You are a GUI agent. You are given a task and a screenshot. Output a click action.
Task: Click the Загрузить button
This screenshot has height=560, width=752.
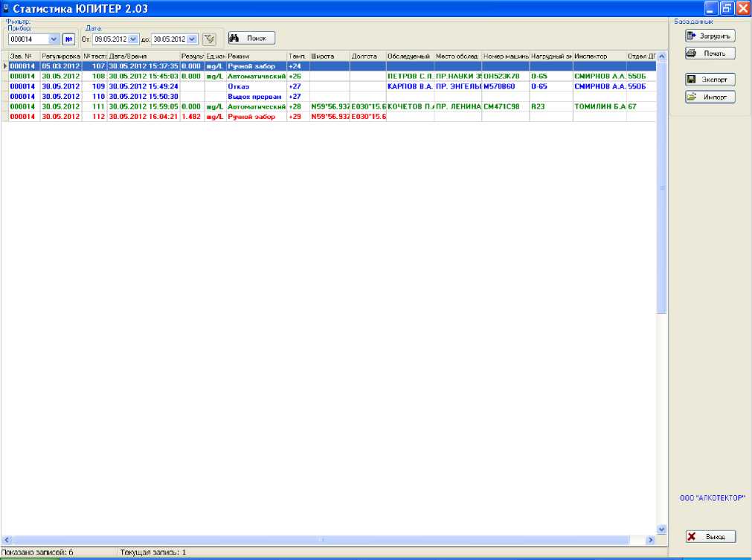(x=710, y=36)
